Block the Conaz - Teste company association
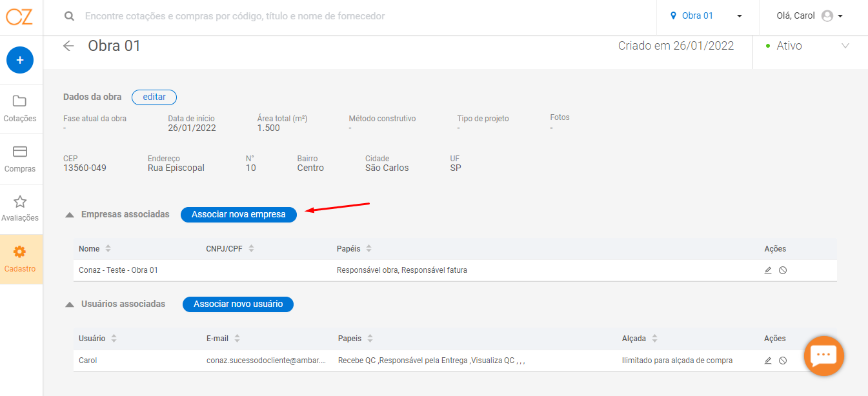Screen dimensions: 868x396 click(x=783, y=270)
